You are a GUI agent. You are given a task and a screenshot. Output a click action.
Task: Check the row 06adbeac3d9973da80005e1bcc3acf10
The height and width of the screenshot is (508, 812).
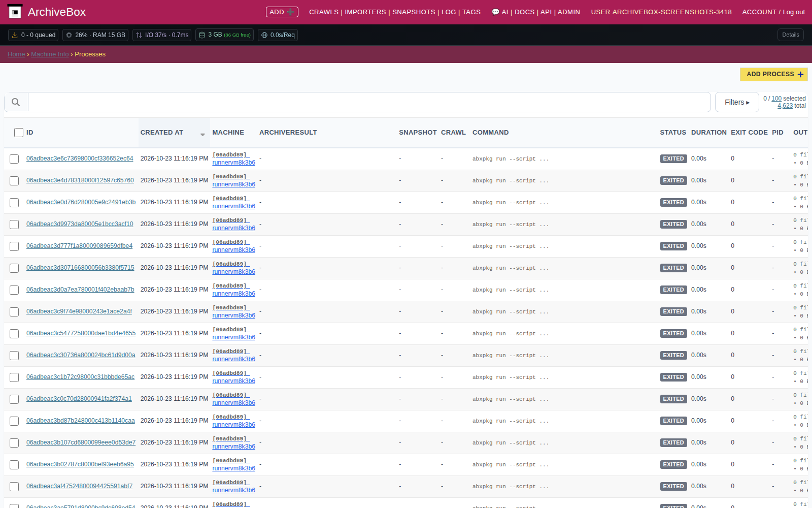[14, 225]
